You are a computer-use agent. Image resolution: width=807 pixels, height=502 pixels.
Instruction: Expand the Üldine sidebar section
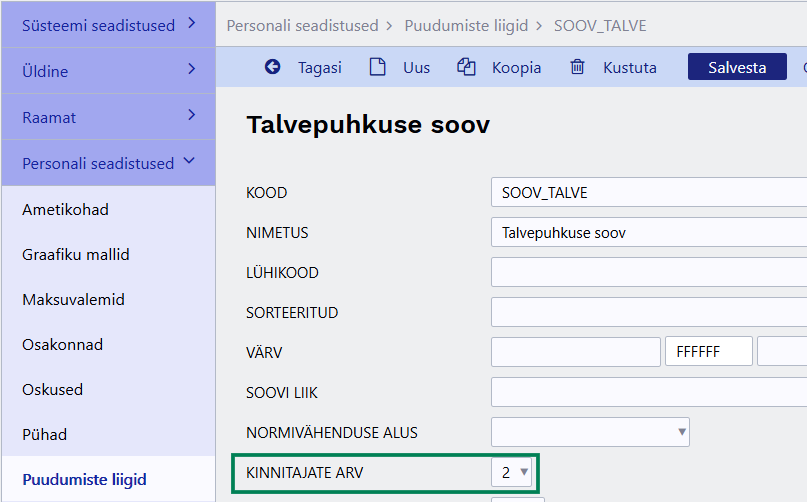108,71
